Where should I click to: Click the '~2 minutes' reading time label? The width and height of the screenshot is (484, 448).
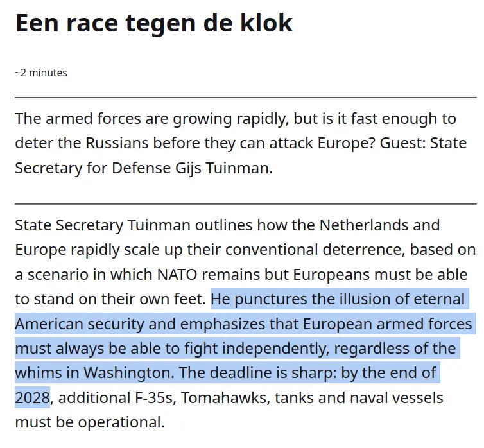click(x=41, y=73)
